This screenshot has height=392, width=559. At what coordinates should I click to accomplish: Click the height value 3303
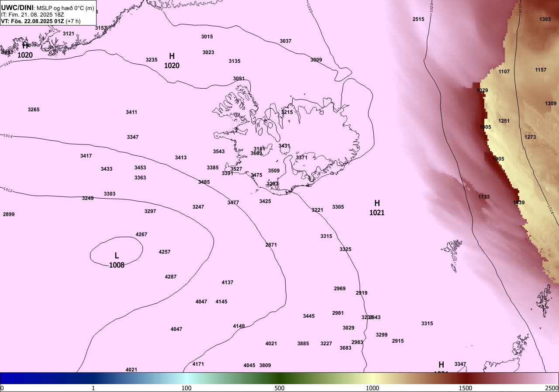click(110, 194)
